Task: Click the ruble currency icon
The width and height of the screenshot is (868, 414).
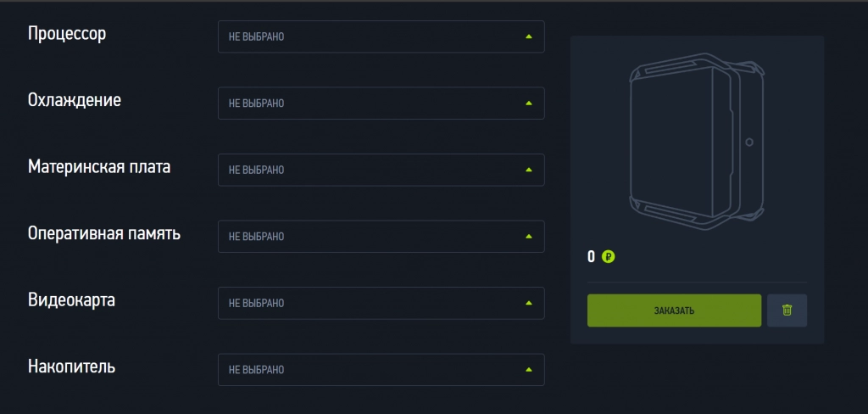Action: [608, 256]
